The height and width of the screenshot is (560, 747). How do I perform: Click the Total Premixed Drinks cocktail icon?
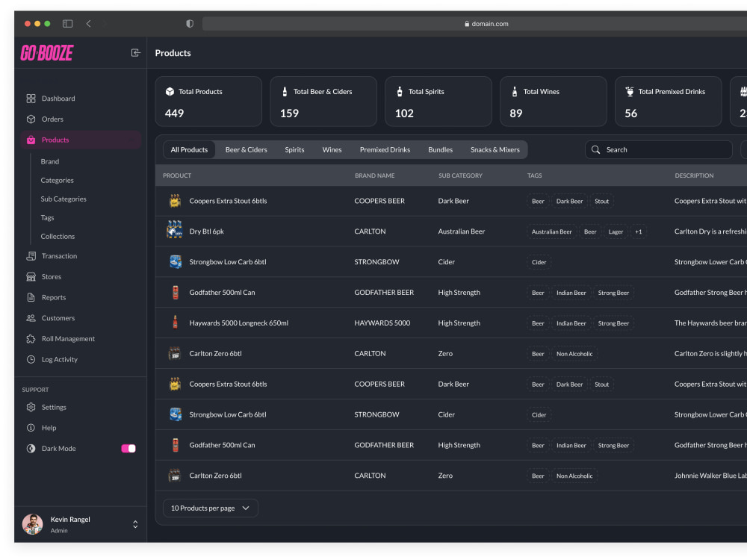(x=629, y=91)
